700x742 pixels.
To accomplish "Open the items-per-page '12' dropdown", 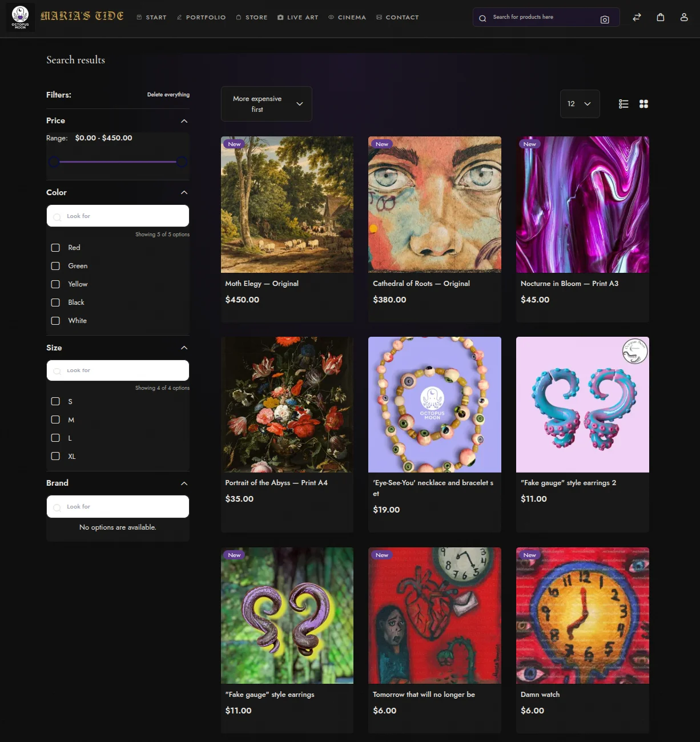I will 580,104.
